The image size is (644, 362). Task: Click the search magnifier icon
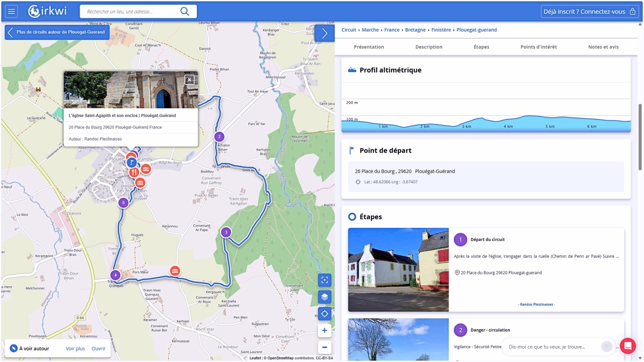click(184, 11)
